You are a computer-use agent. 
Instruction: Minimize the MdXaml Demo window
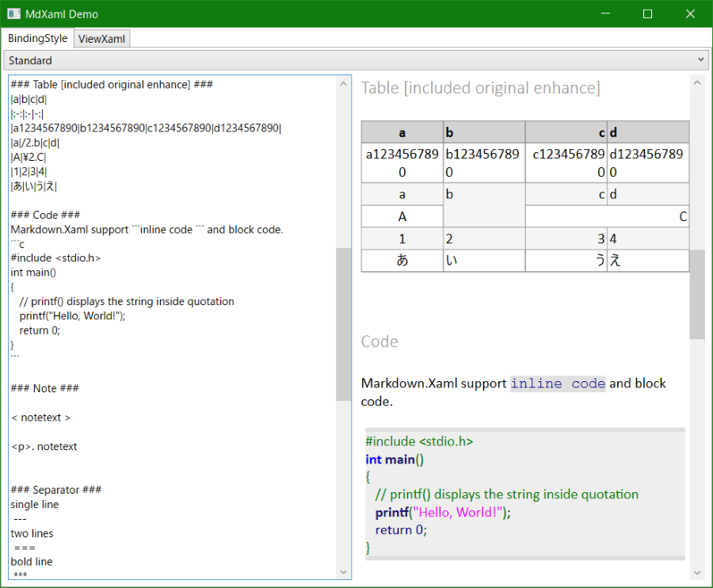coord(605,13)
